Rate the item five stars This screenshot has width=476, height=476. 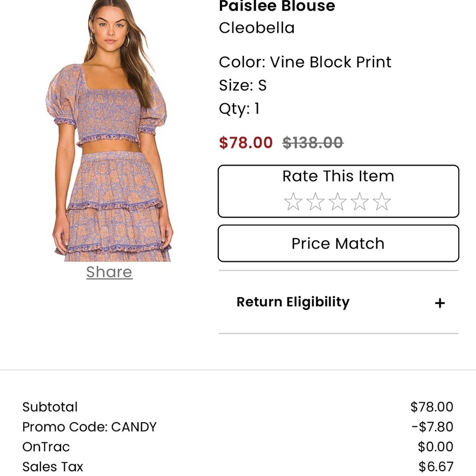tap(382, 202)
